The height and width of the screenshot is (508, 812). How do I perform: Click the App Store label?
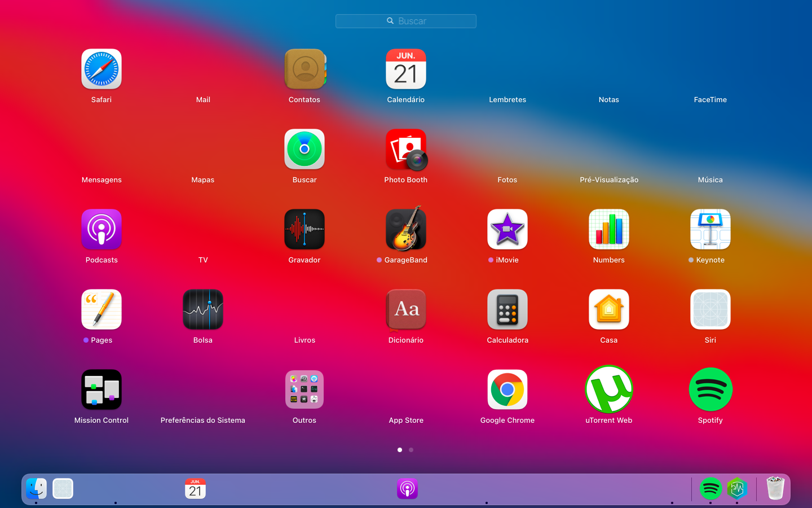click(406, 421)
